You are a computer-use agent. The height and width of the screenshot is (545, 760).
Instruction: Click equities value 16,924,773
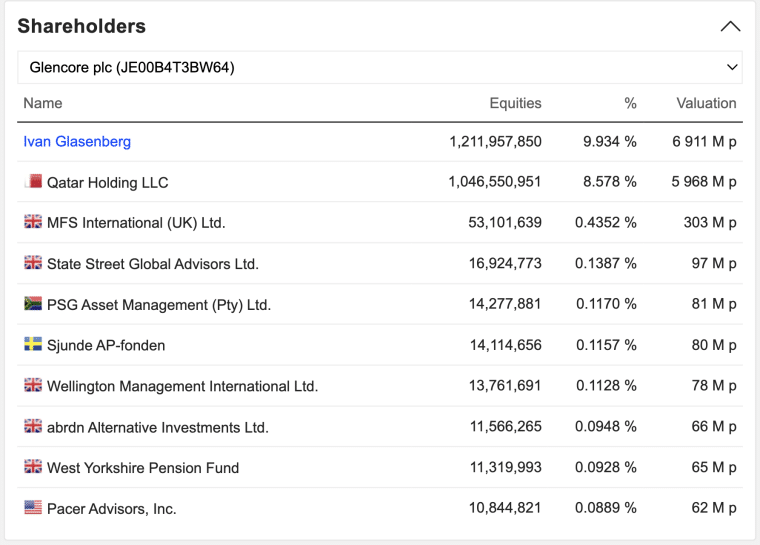(x=505, y=263)
